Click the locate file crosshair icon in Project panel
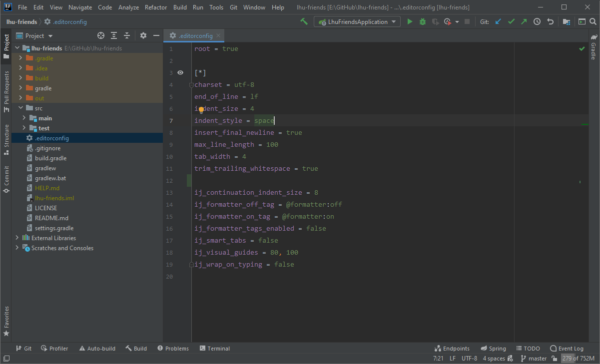600x364 pixels. [x=101, y=35]
